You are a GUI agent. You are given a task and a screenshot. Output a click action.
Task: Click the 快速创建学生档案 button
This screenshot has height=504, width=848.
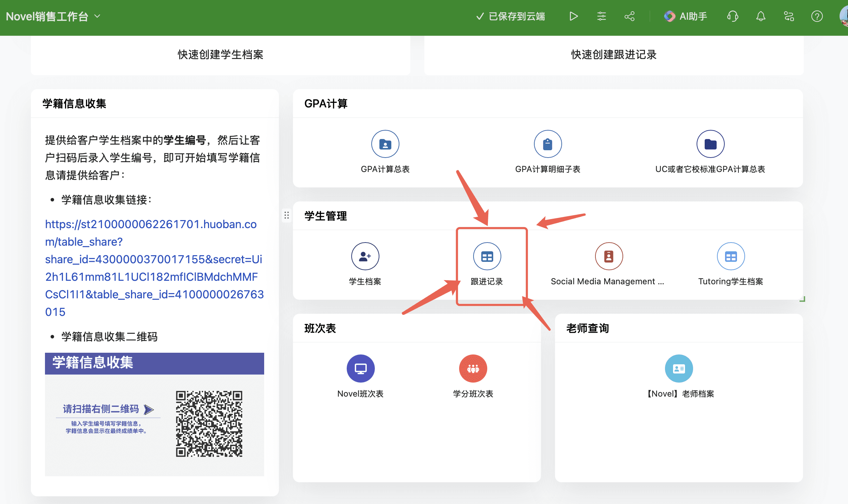[x=221, y=55]
